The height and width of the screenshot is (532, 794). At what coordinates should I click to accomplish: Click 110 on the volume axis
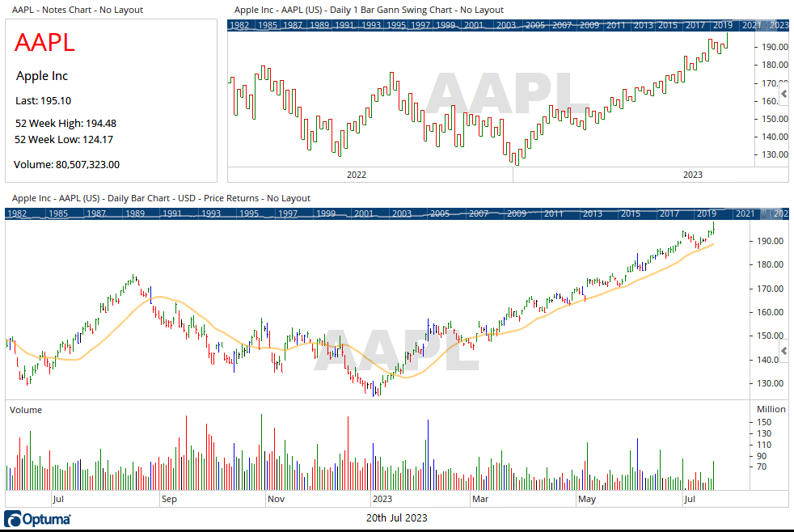pos(764,445)
